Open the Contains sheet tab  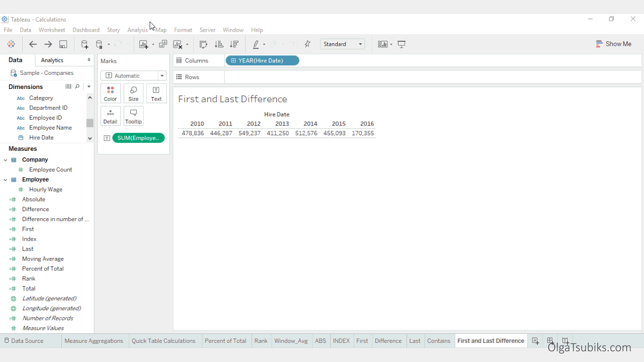point(439,341)
